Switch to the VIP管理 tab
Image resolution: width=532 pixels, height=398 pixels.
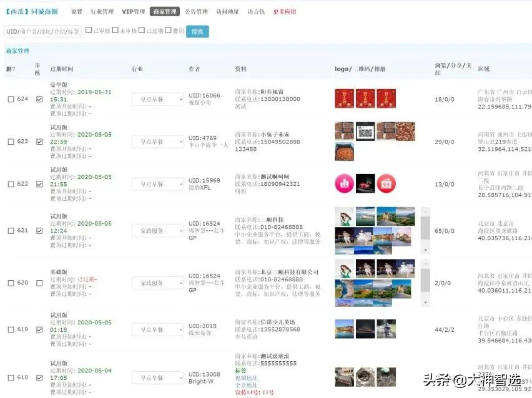point(133,11)
